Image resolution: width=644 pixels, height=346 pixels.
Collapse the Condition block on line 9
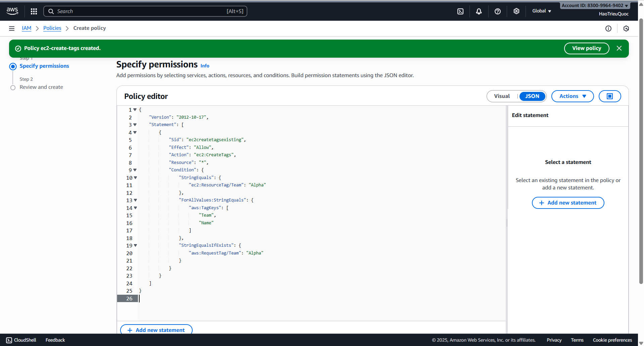click(x=135, y=170)
